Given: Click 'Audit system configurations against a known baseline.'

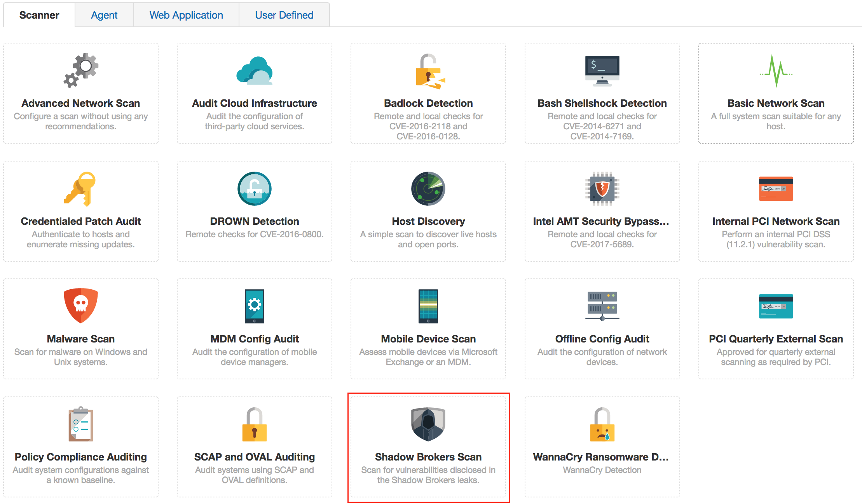Looking at the screenshot, I should [81, 475].
